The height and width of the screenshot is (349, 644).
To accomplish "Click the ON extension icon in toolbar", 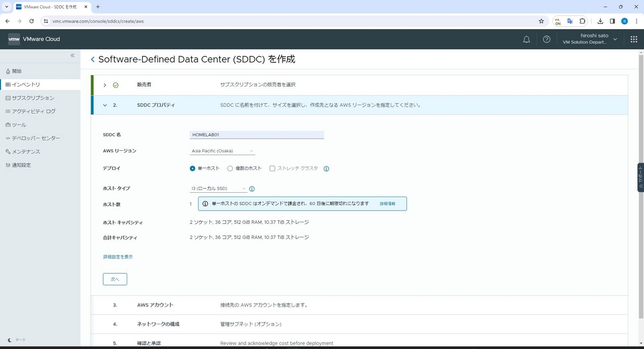I will point(558,21).
